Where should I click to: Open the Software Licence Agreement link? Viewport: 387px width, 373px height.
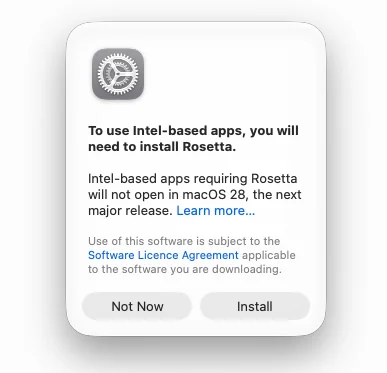tap(163, 255)
